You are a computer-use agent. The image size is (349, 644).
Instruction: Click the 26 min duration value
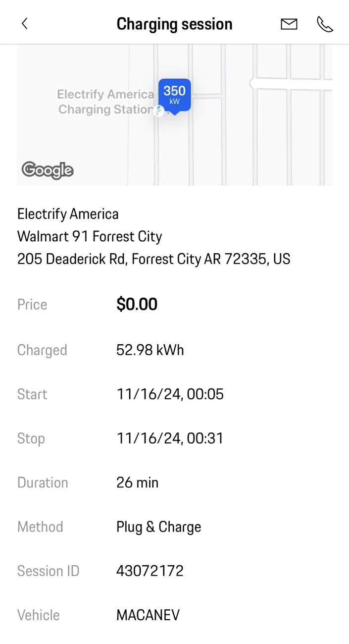click(137, 483)
